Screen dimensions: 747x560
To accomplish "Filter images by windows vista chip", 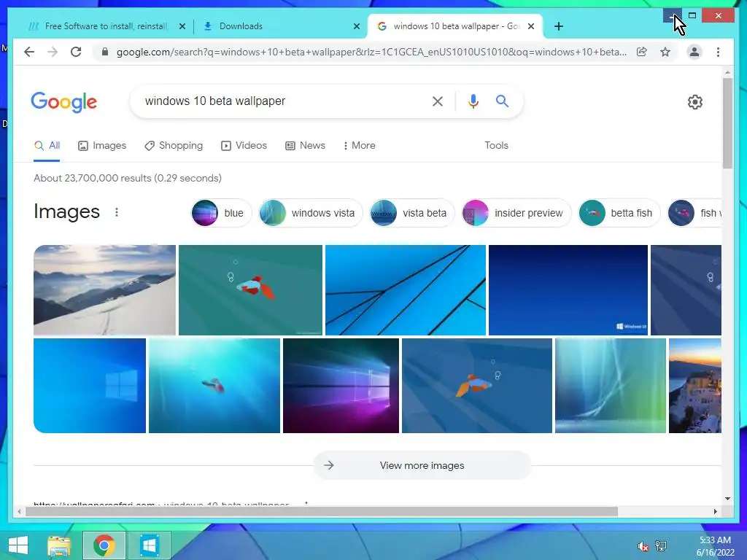I will coord(310,213).
